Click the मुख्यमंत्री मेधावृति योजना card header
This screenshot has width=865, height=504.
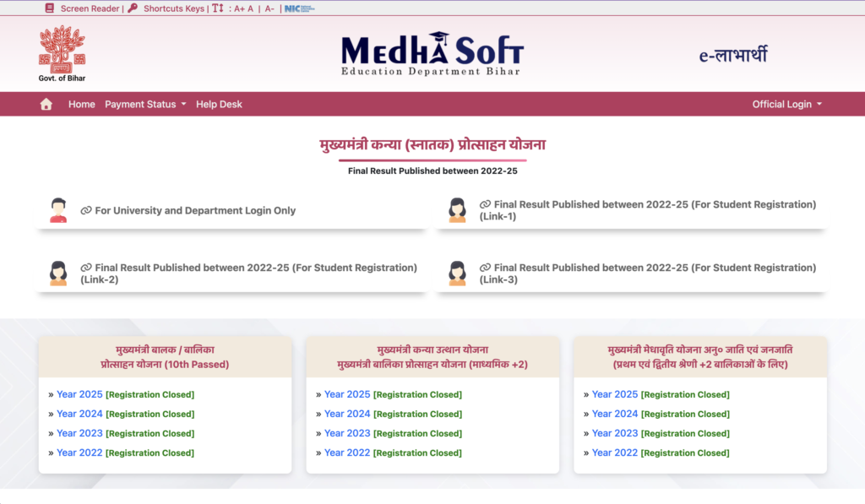pos(700,357)
